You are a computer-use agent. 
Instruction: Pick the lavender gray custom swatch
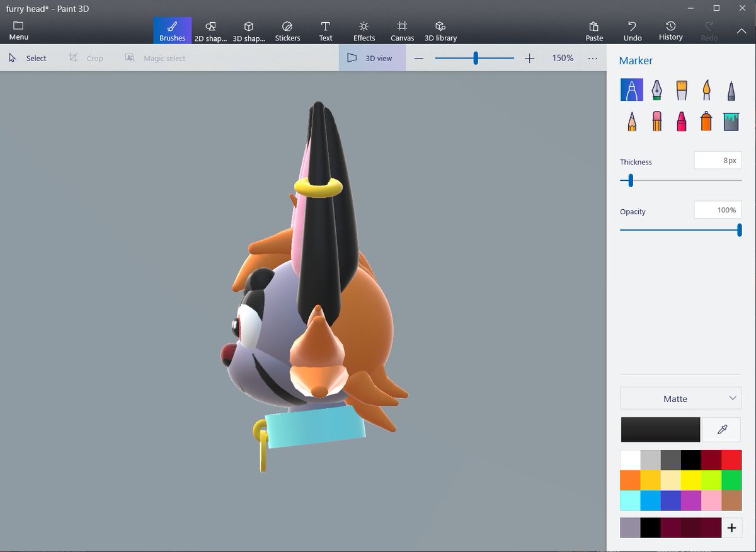click(x=630, y=527)
